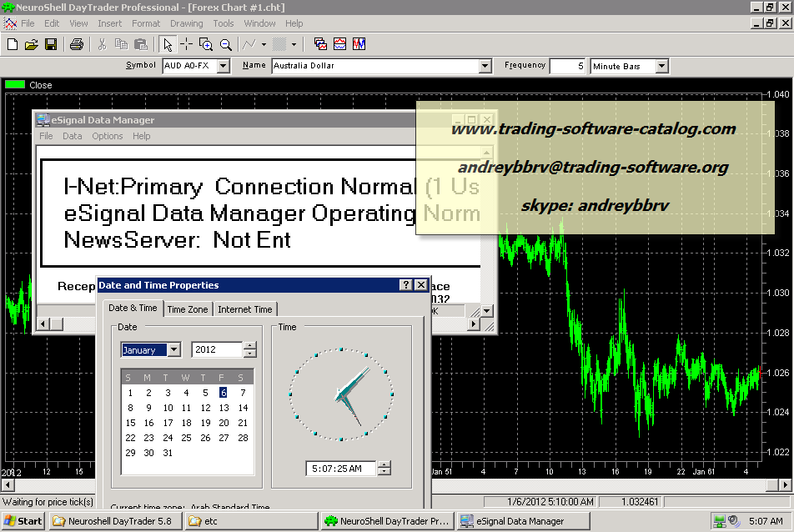Open the Options menu in eSignal Data Manager
This screenshot has height=532, width=794.
pos(107,136)
